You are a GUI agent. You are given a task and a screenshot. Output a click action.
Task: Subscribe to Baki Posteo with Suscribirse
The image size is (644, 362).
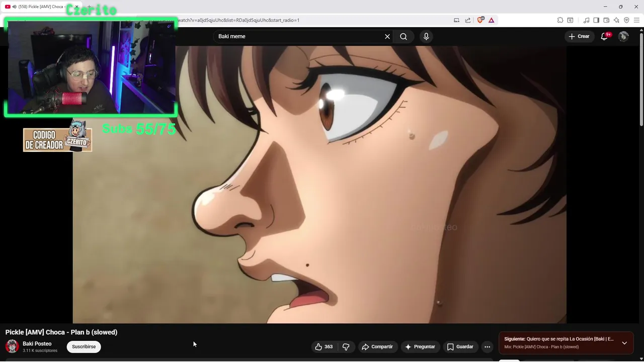pyautogui.click(x=84, y=346)
